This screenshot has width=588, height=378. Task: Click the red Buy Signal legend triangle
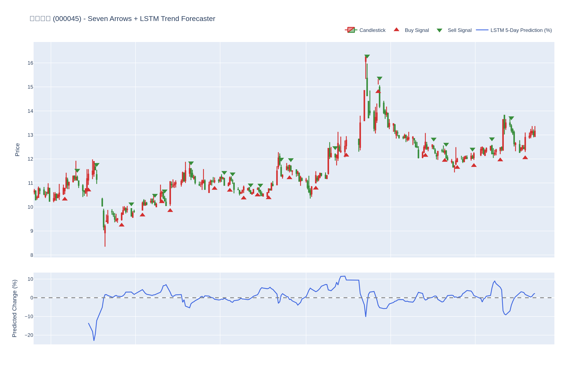pyautogui.click(x=396, y=30)
